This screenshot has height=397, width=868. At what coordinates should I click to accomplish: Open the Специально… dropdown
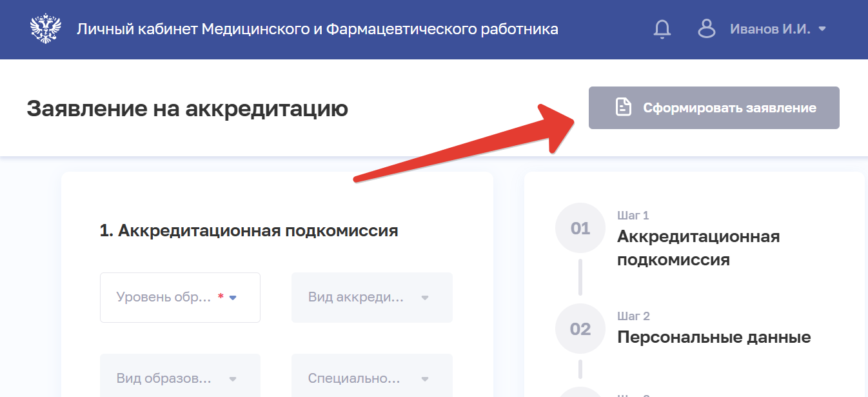371,379
